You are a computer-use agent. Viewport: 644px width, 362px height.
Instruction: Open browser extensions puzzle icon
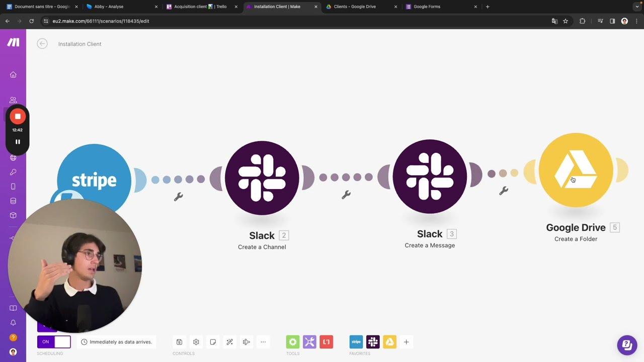pyautogui.click(x=583, y=21)
